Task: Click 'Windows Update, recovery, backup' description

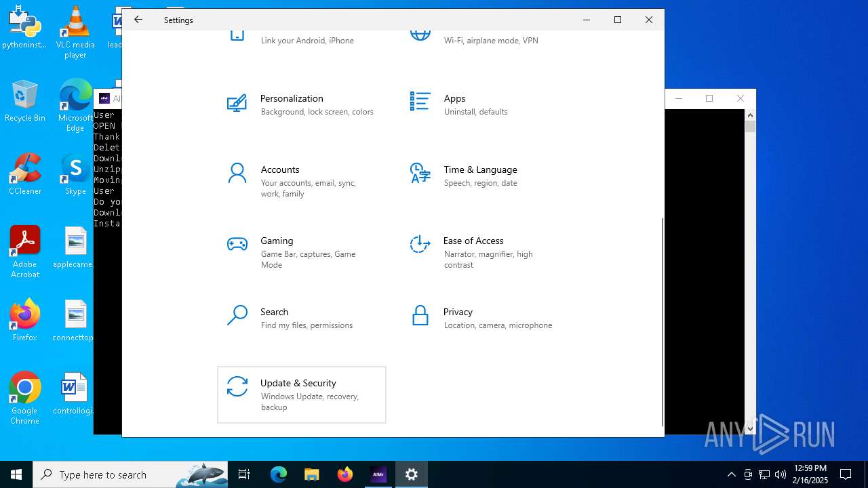Action: pos(310,402)
